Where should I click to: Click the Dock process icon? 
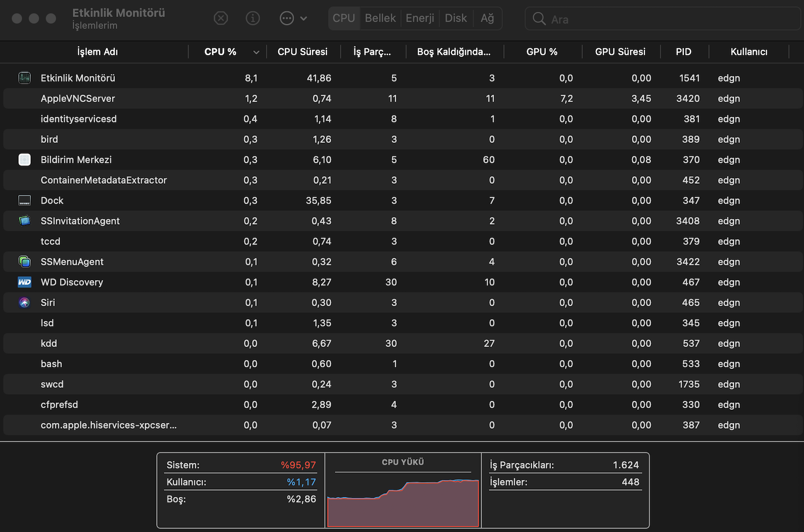[x=24, y=200]
